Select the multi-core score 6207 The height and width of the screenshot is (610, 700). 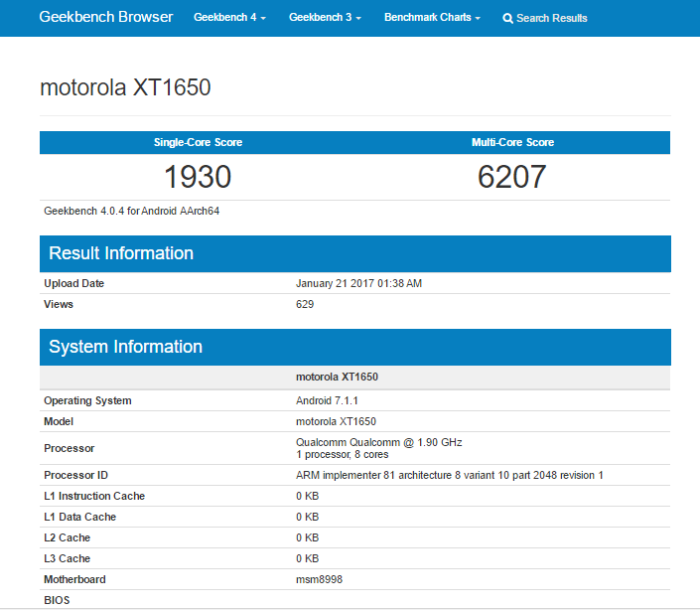point(512,177)
